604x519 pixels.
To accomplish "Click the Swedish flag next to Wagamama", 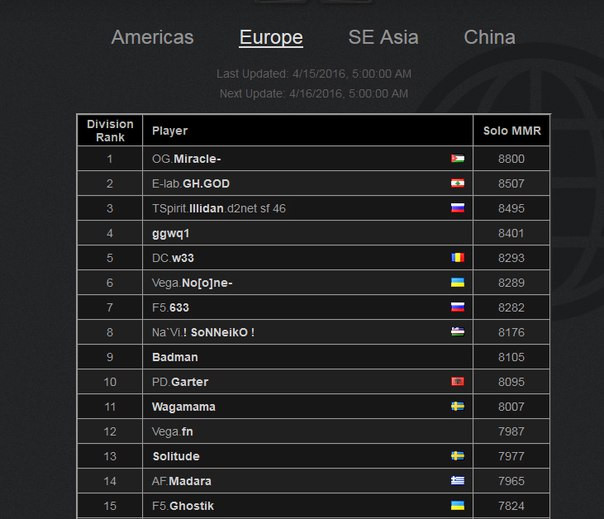I will [457, 407].
